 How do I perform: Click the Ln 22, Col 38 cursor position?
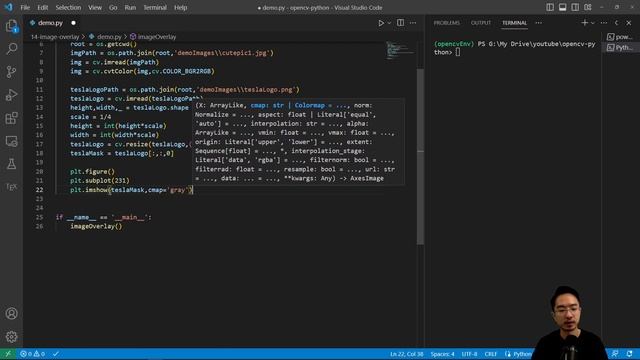coord(407,354)
